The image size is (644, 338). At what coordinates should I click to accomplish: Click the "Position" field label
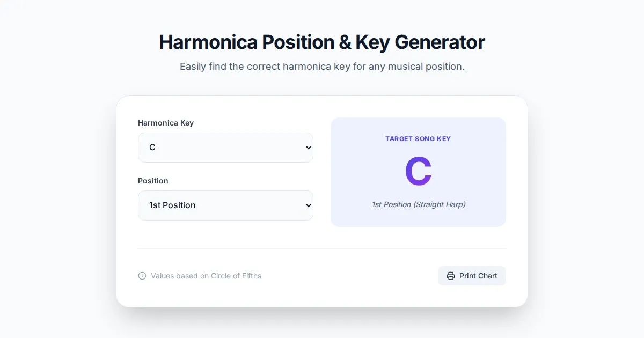[x=153, y=181]
